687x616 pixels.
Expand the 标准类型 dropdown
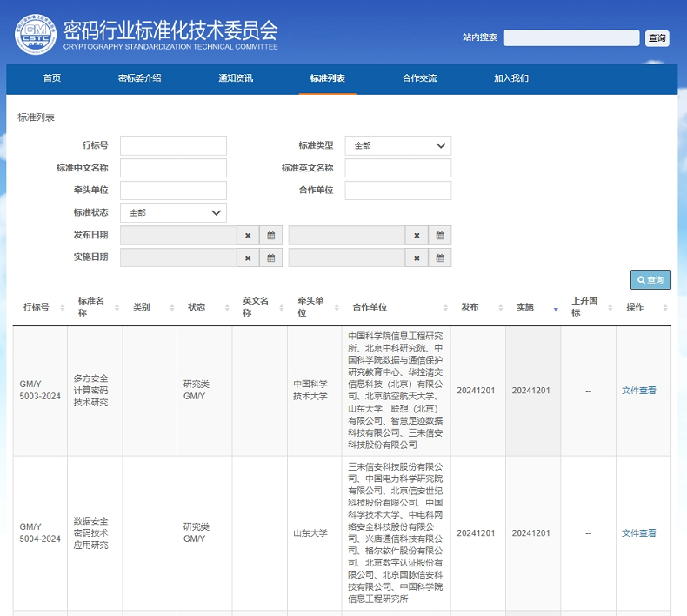click(397, 146)
